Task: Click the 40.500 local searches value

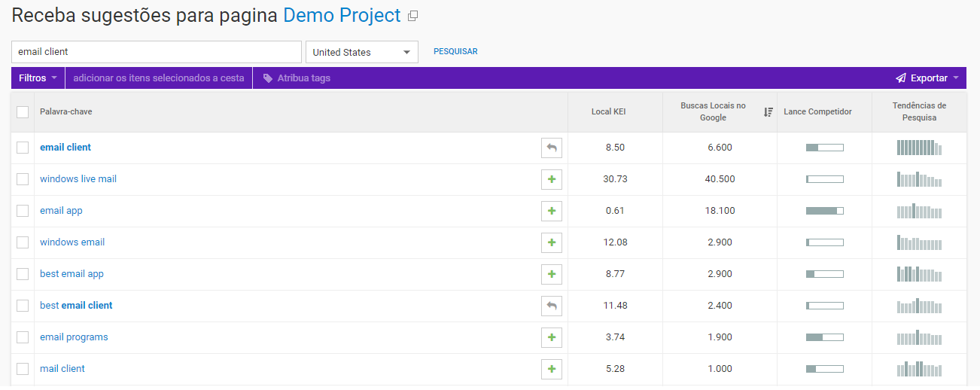Action: tap(720, 179)
